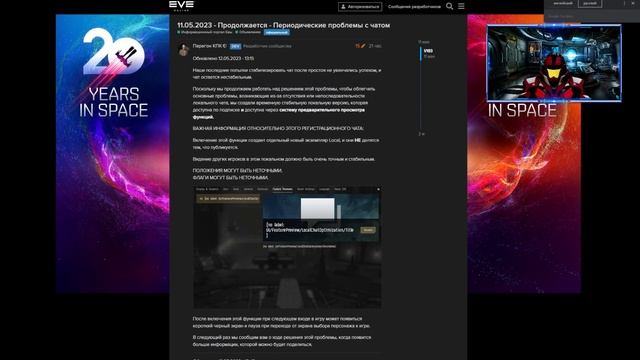This screenshot has height=360, width=640.
Task: Open the hamburger menu icon
Action: tap(461, 6)
